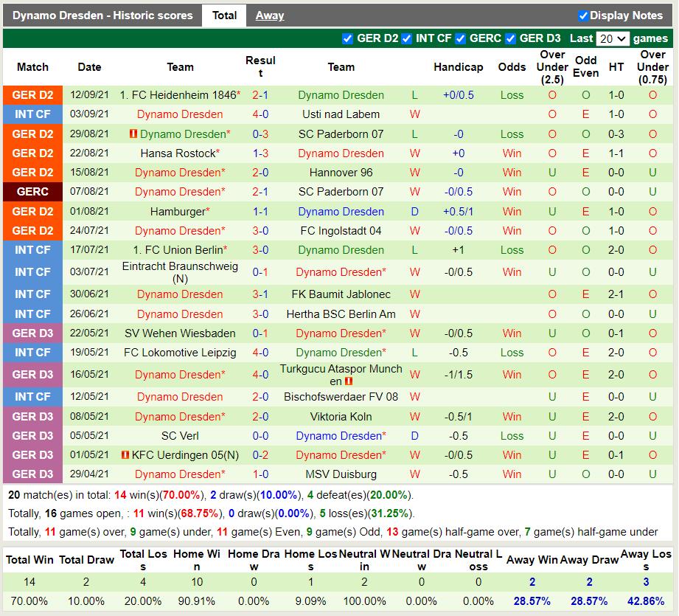Switch to the Away tab
The image size is (679, 616).
pos(269,15)
